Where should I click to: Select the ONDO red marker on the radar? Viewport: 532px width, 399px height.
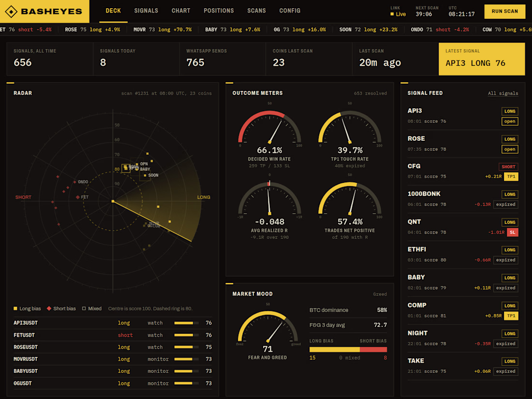tap(74, 182)
